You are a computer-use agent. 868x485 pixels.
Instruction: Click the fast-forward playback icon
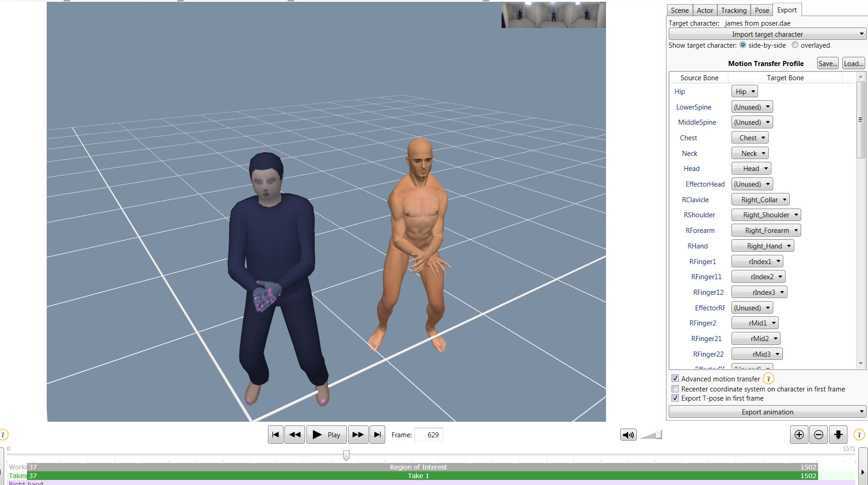(x=358, y=435)
